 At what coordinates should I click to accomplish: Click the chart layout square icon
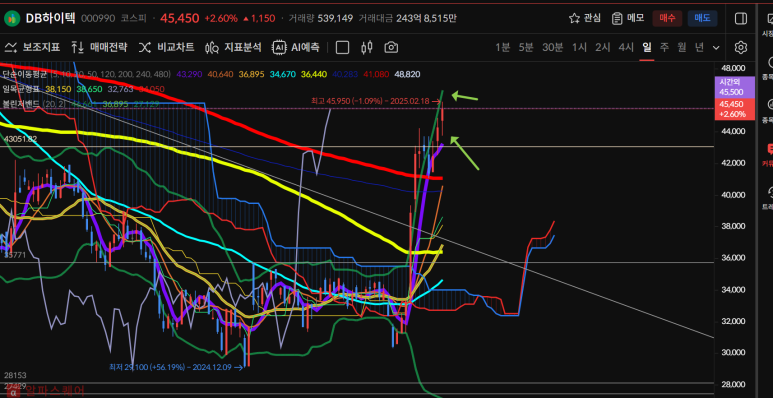coord(342,47)
